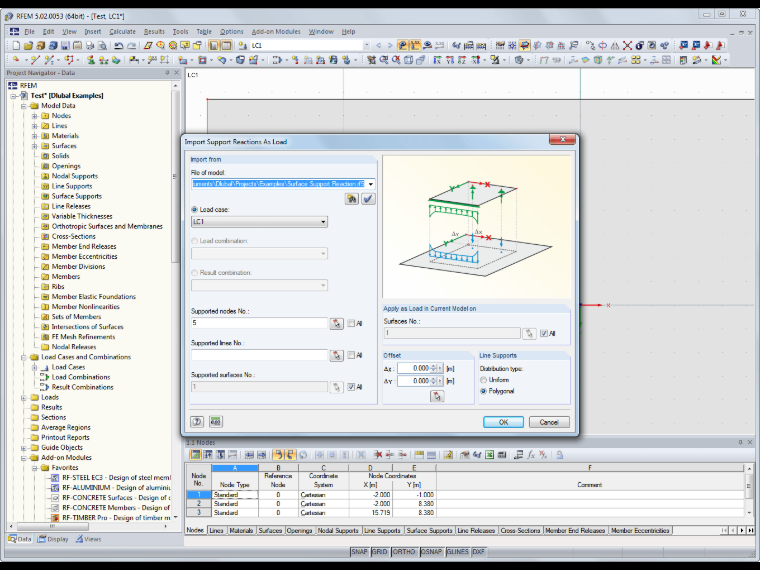Click the units and decimals icon

click(216, 422)
